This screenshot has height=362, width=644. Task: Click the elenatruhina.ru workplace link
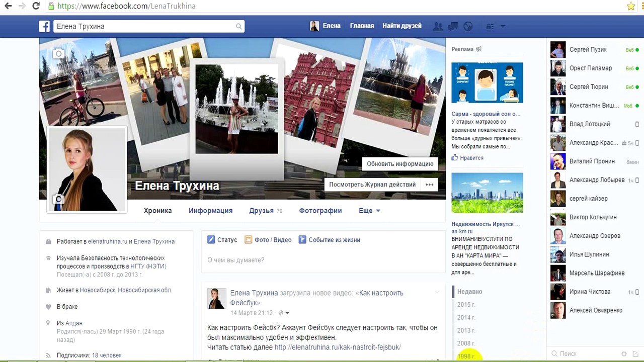click(108, 241)
